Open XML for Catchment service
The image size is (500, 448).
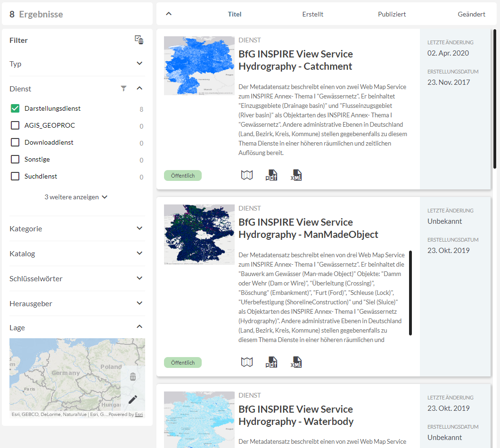click(x=296, y=175)
